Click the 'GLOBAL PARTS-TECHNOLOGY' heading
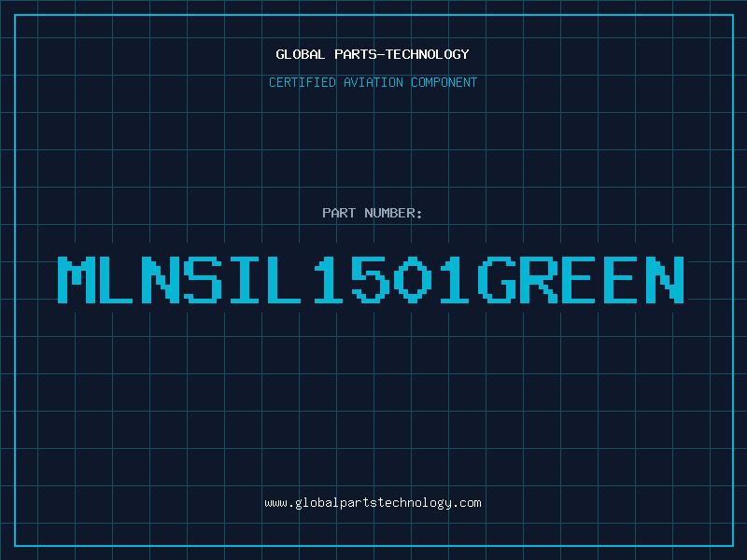747x560 pixels. pyautogui.click(x=373, y=54)
